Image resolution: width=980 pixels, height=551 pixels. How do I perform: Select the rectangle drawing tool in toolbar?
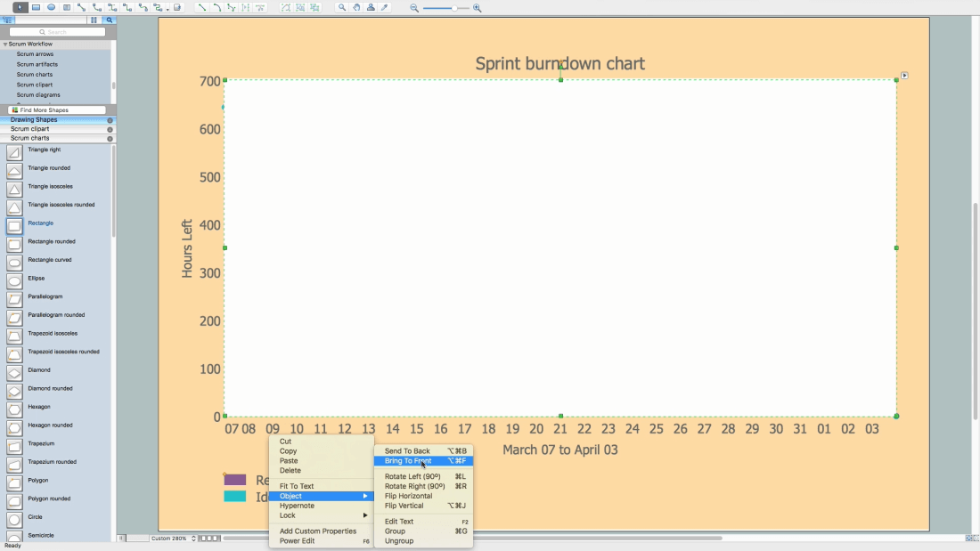pos(37,7)
